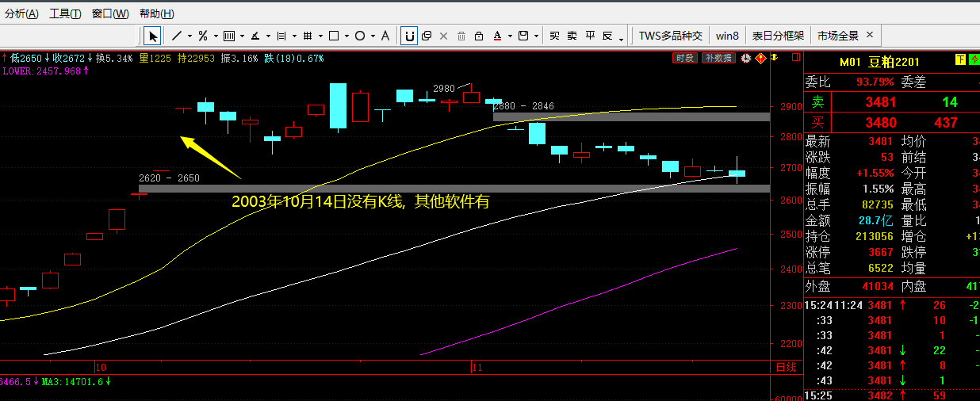This screenshot has height=401, width=980.
Task: Expand the line tool dropdown arrow
Action: pyautogui.click(x=189, y=36)
